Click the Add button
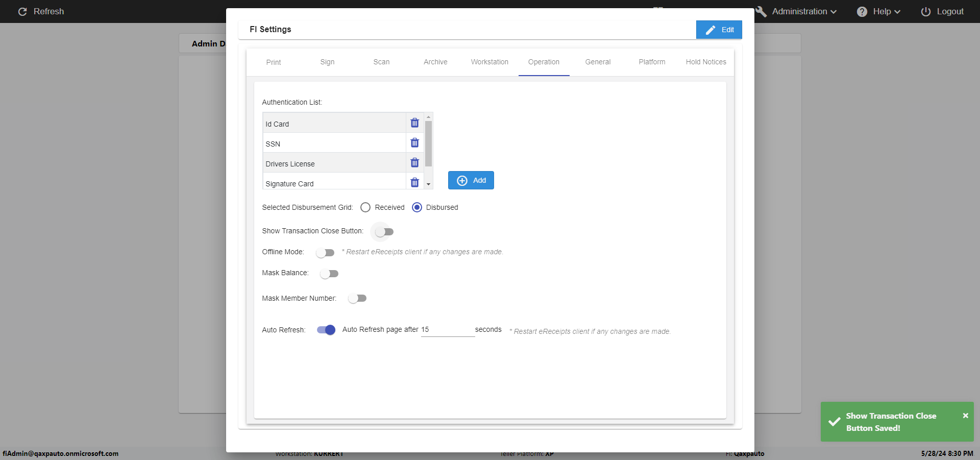This screenshot has height=460, width=980. point(471,180)
